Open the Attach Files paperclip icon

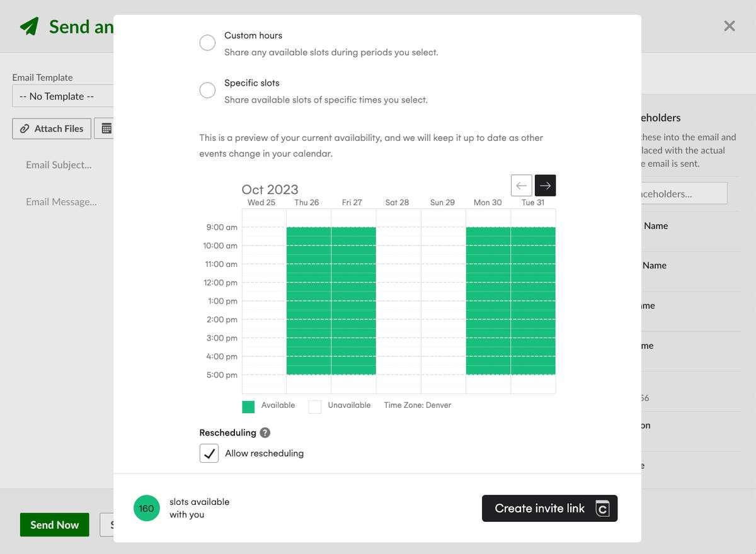pyautogui.click(x=24, y=128)
